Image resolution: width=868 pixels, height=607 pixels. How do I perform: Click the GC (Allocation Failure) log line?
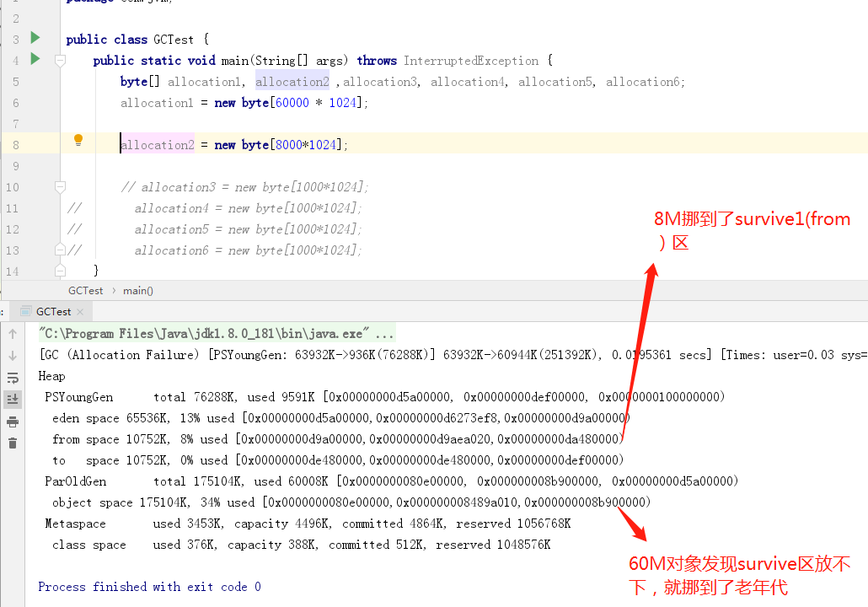tap(453, 355)
